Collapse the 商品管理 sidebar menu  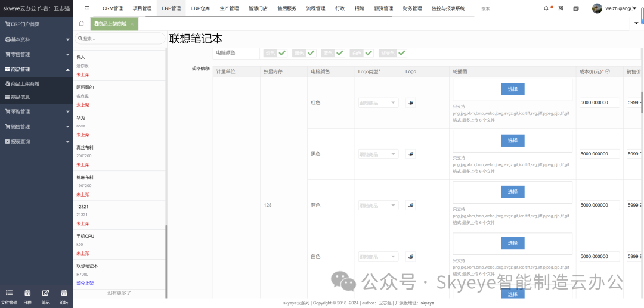[x=36, y=69]
